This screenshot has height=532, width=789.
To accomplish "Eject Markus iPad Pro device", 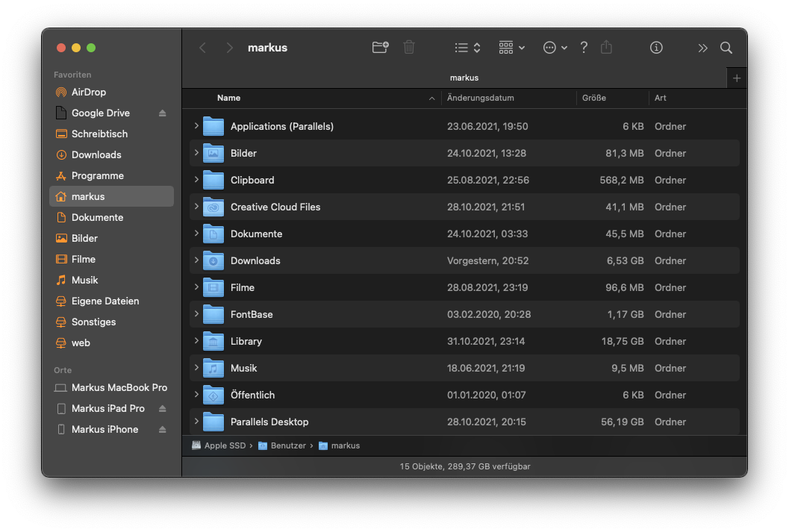I will pyautogui.click(x=163, y=409).
